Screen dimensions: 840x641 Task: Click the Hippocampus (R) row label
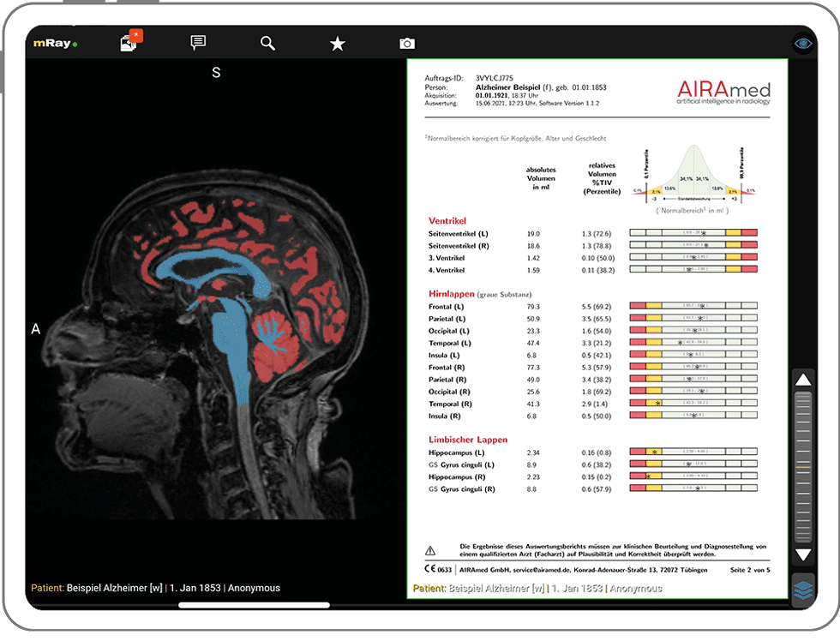click(457, 477)
